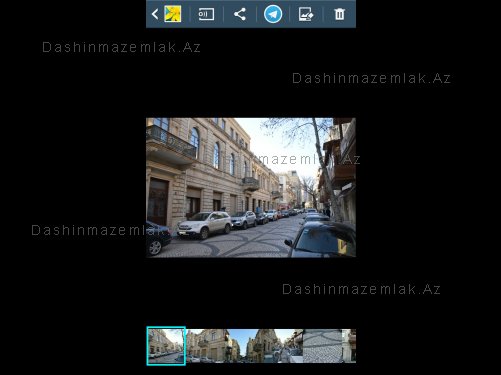501x375 pixels.
Task: Open the photo edit icon
Action: coord(306,14)
